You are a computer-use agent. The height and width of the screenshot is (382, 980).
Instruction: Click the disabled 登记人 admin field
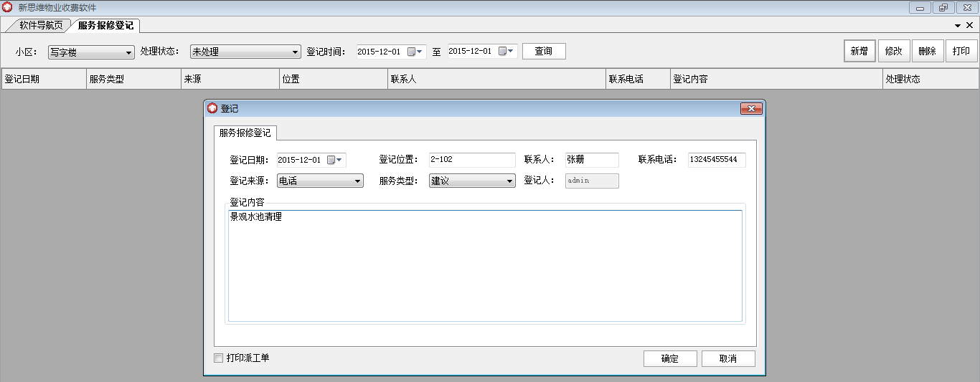(591, 181)
